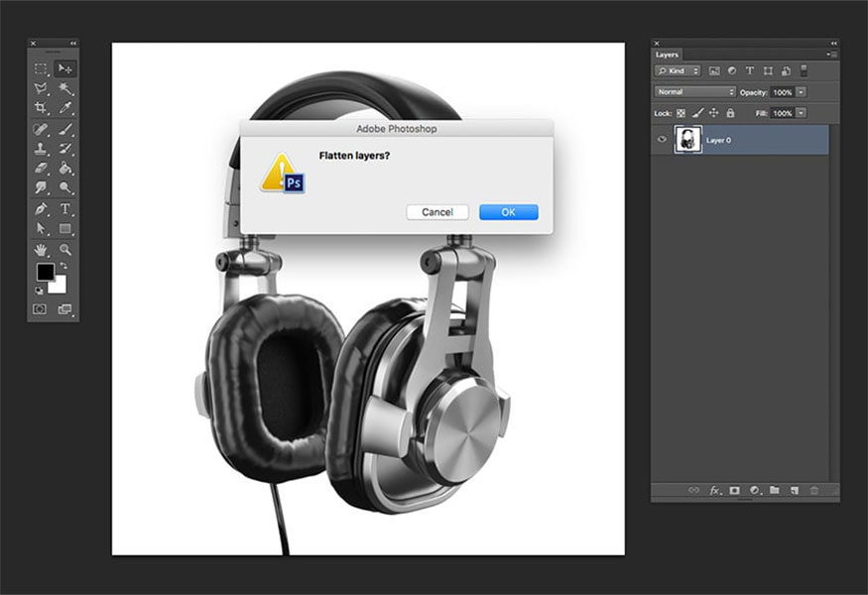Click the layer style fx icon
868x595 pixels.
pos(714,490)
